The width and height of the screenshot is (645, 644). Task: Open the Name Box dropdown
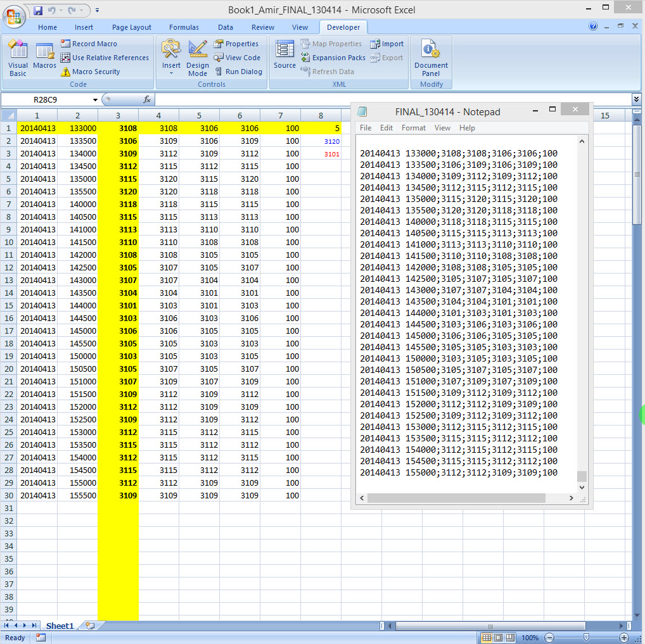[95, 100]
